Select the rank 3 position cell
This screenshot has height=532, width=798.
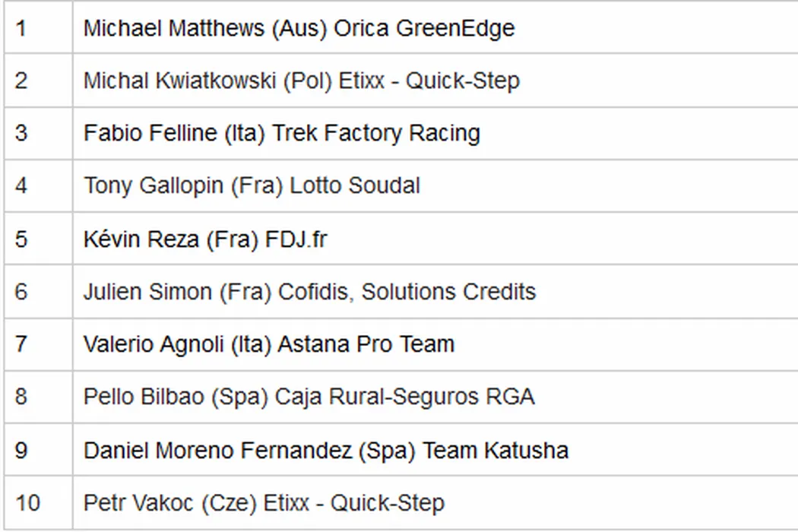point(21,134)
